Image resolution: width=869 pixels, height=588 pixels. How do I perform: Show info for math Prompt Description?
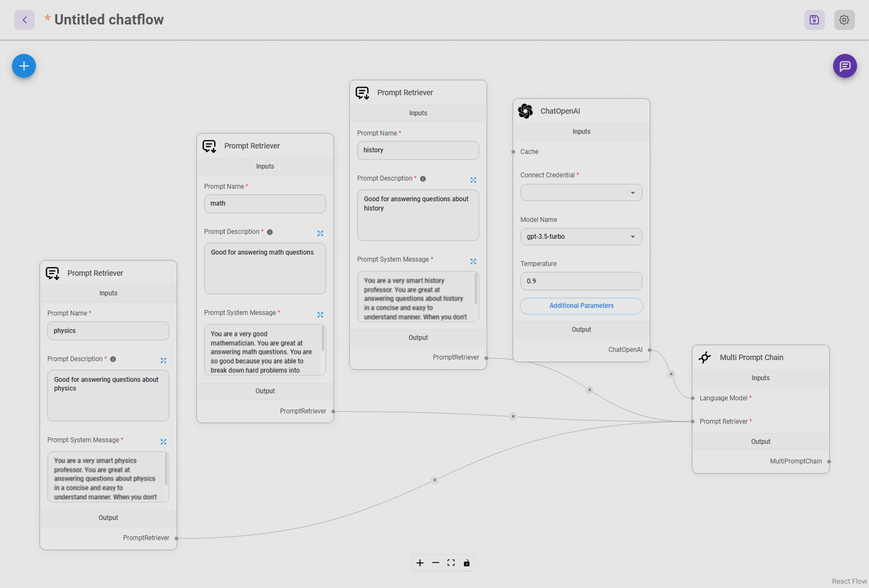(x=270, y=232)
